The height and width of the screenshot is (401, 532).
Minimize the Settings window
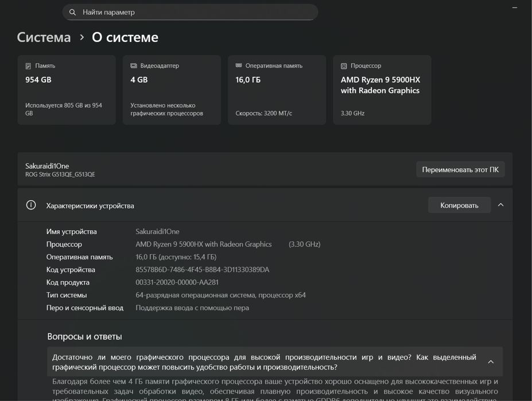pos(515,7)
